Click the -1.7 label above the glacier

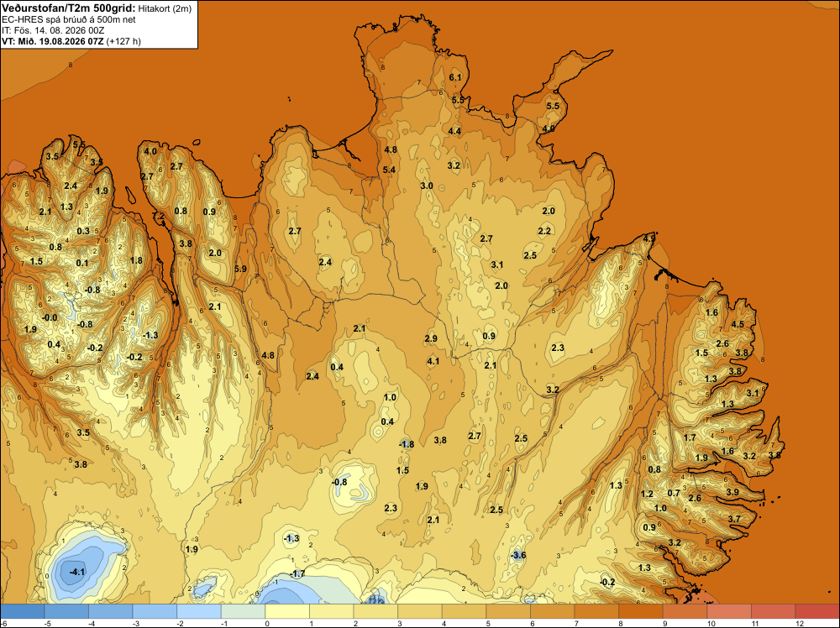[x=297, y=574]
